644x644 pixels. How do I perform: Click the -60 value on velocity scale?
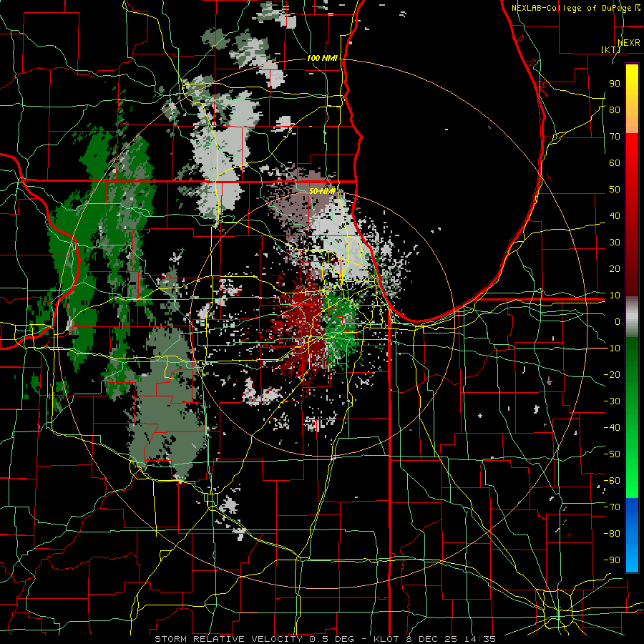coord(612,481)
